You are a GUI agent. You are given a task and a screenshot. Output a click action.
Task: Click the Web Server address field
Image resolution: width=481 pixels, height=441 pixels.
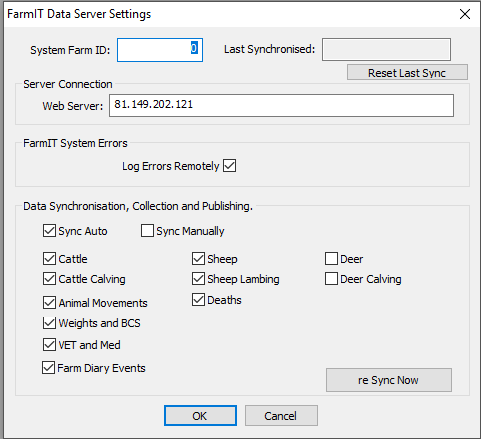coord(281,105)
